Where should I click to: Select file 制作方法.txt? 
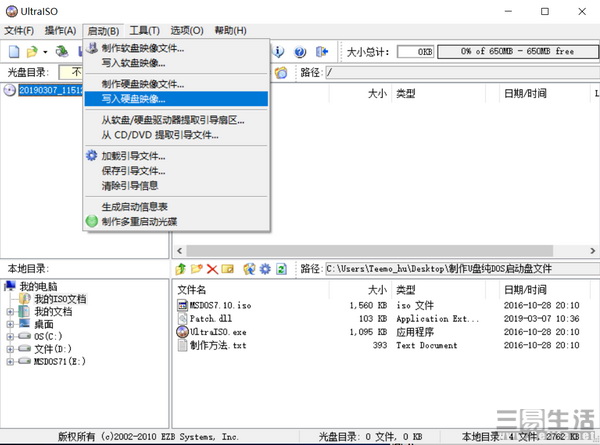tap(218, 345)
